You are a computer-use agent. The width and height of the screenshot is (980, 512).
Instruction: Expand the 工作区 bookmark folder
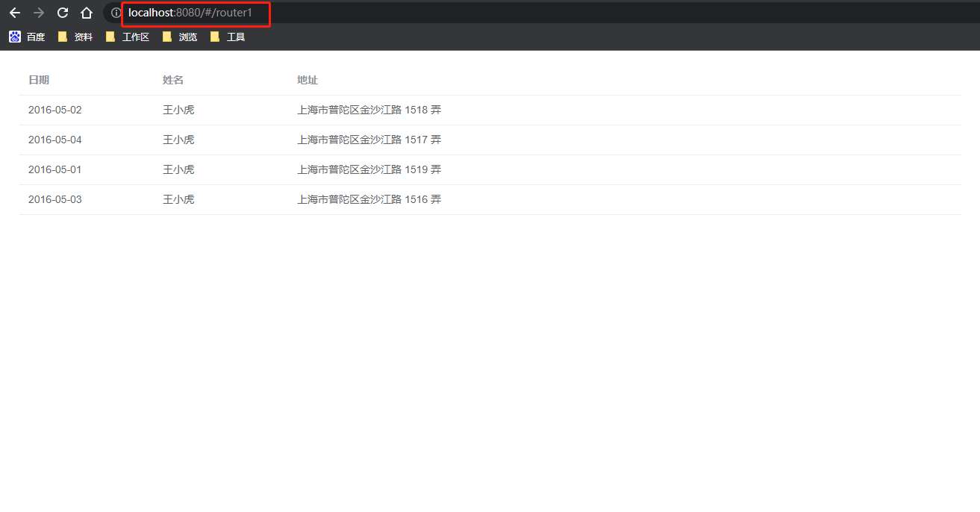point(128,37)
